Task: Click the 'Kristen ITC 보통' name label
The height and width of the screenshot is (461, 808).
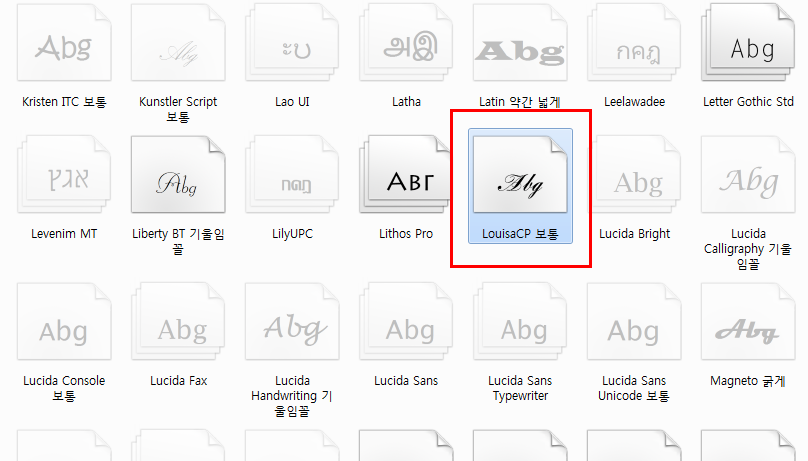Action: tap(64, 102)
